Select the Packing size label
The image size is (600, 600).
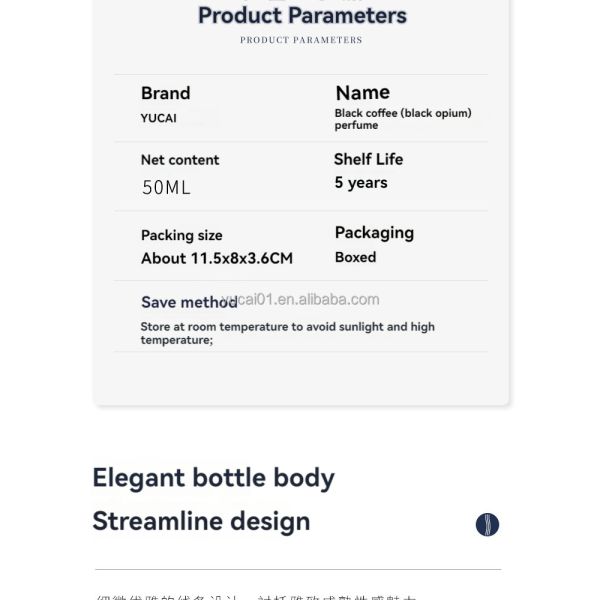182,235
